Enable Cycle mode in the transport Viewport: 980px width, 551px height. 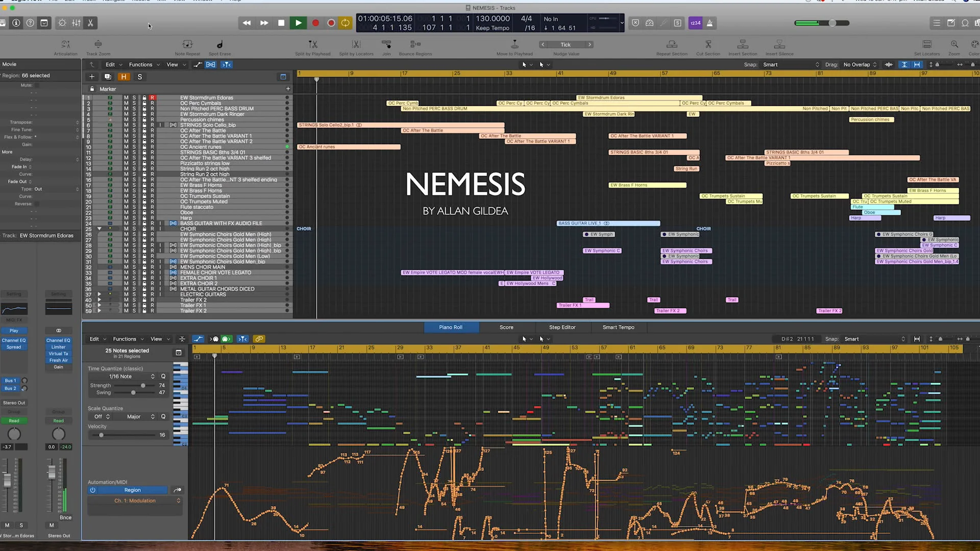point(346,23)
